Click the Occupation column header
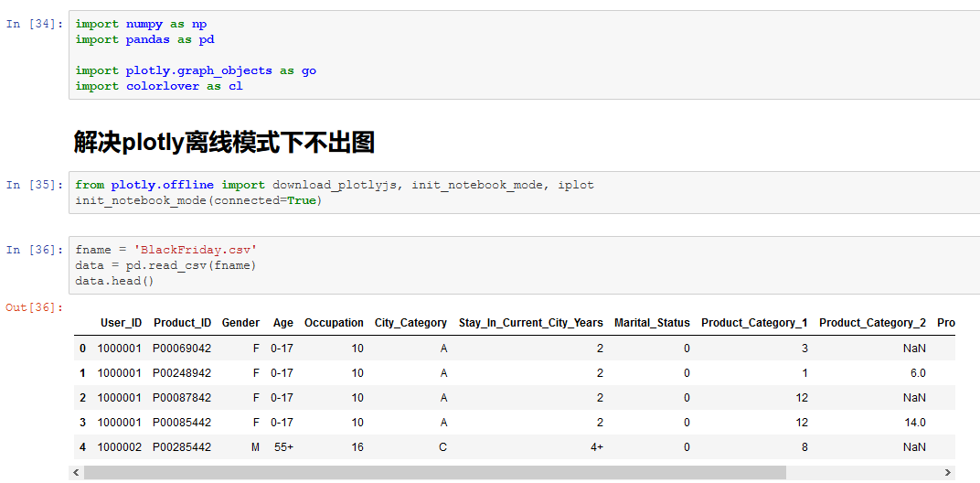The height and width of the screenshot is (483, 980). (334, 323)
